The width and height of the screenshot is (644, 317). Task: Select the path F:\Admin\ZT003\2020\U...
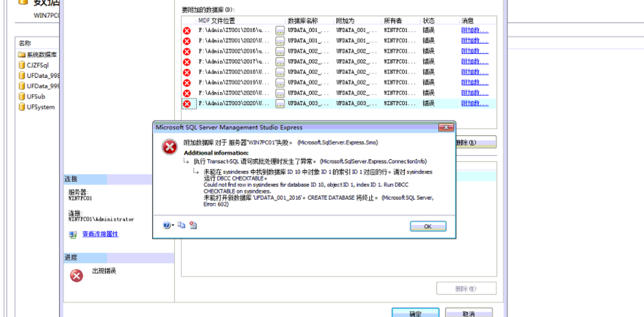coord(234,104)
